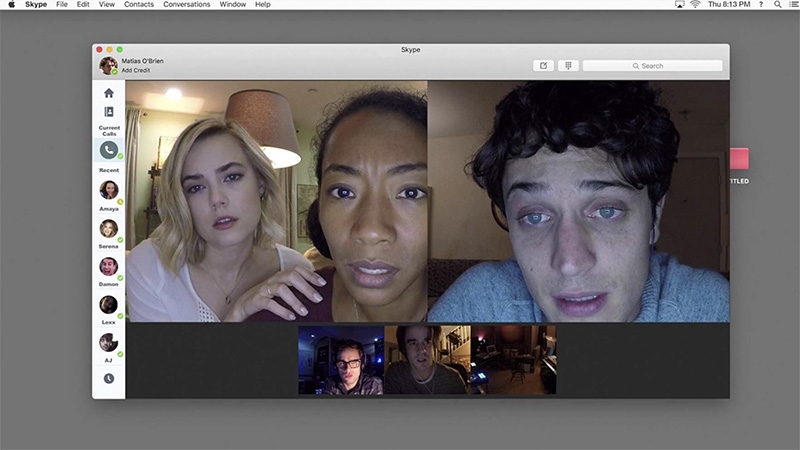Open the Apple menu
Screen dimensions: 800x450
click(x=12, y=4)
